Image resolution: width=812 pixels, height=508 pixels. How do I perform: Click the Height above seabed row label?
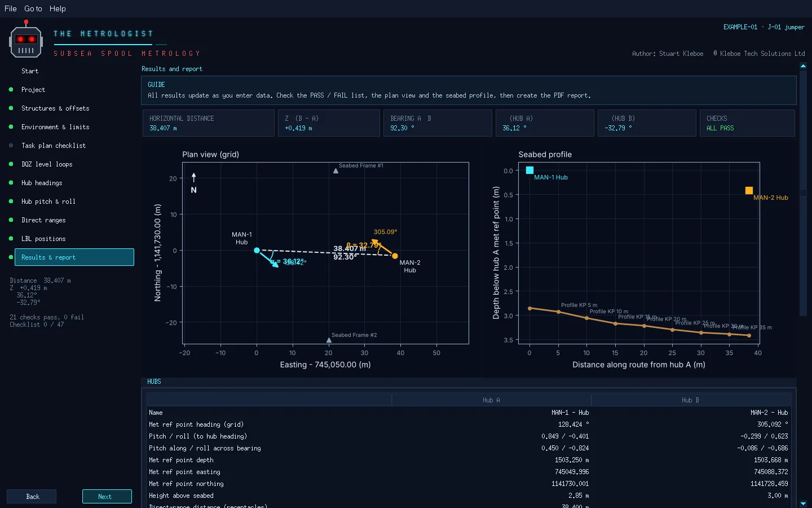click(x=181, y=496)
